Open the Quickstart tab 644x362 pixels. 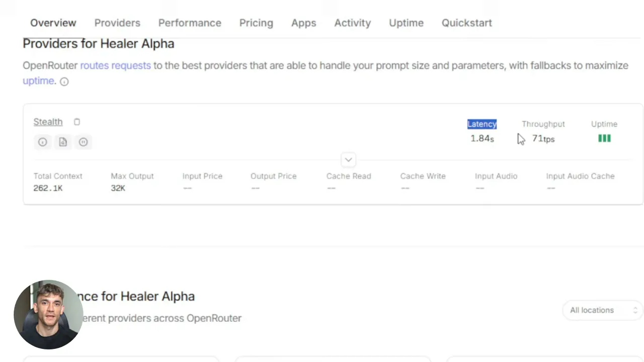coord(466,23)
